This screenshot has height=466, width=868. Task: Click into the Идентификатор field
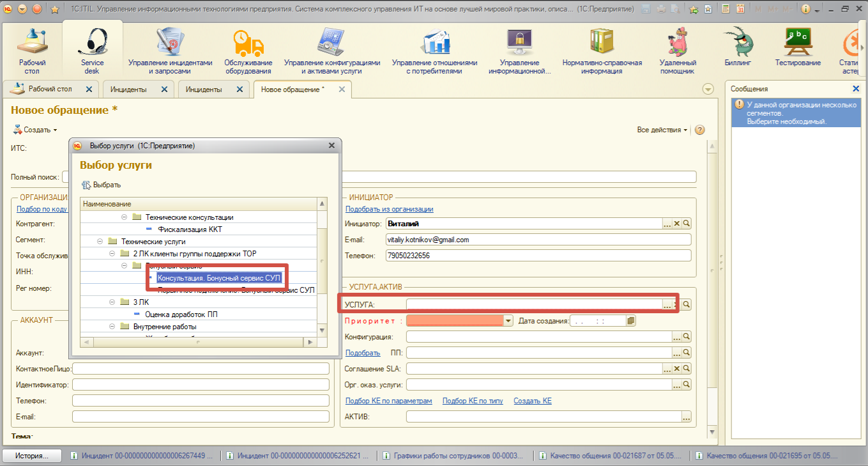click(201, 385)
